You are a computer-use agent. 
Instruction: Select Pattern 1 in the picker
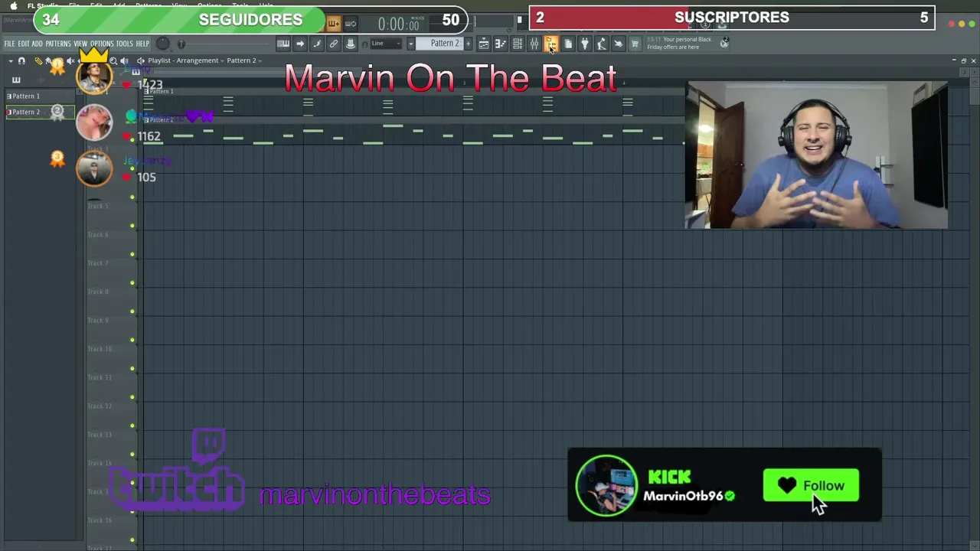point(40,96)
